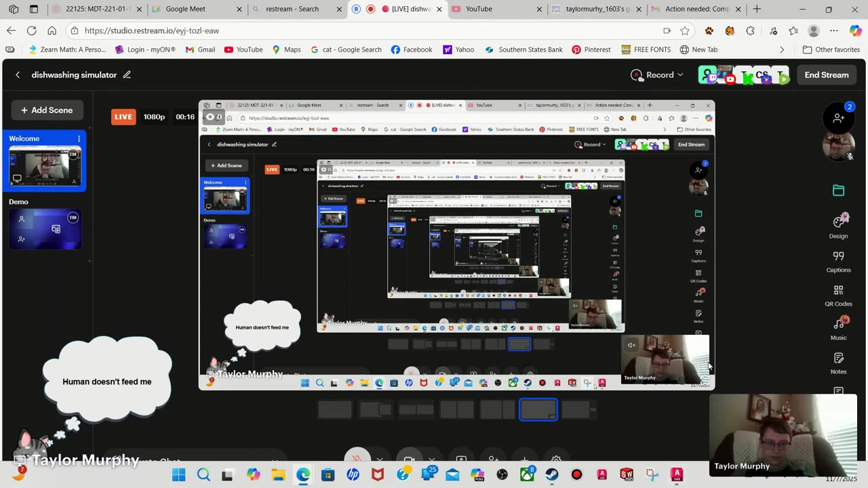This screenshot has height=488, width=868.
Task: Open the invite guests icon with badge
Action: (839, 118)
